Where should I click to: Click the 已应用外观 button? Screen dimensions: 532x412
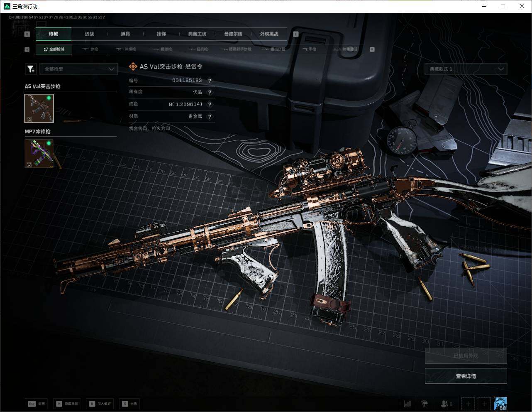point(466,356)
